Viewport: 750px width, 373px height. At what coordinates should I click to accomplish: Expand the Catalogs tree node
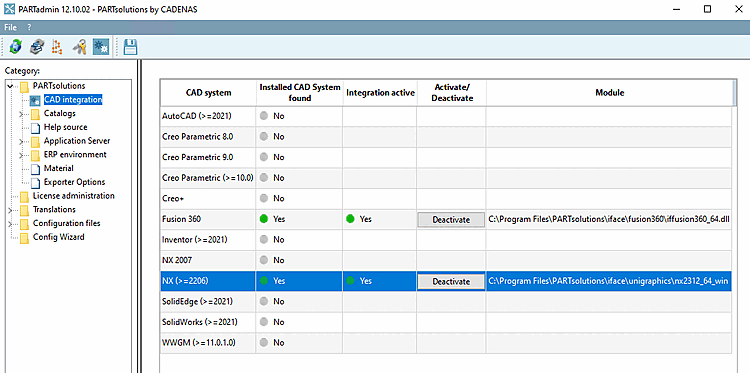(22, 114)
